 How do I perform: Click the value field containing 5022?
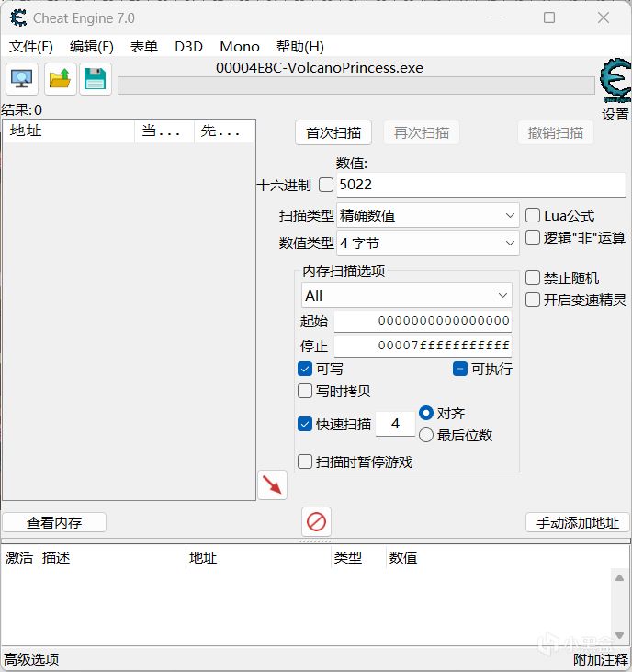click(481, 185)
